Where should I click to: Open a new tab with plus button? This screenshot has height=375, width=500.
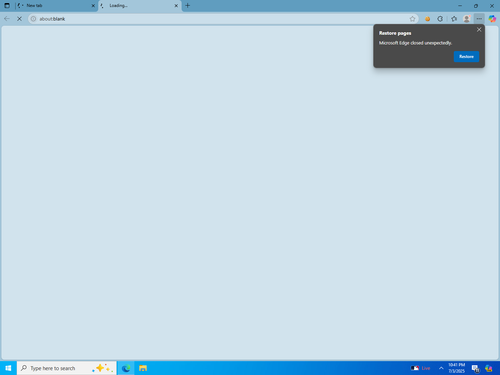tap(187, 6)
